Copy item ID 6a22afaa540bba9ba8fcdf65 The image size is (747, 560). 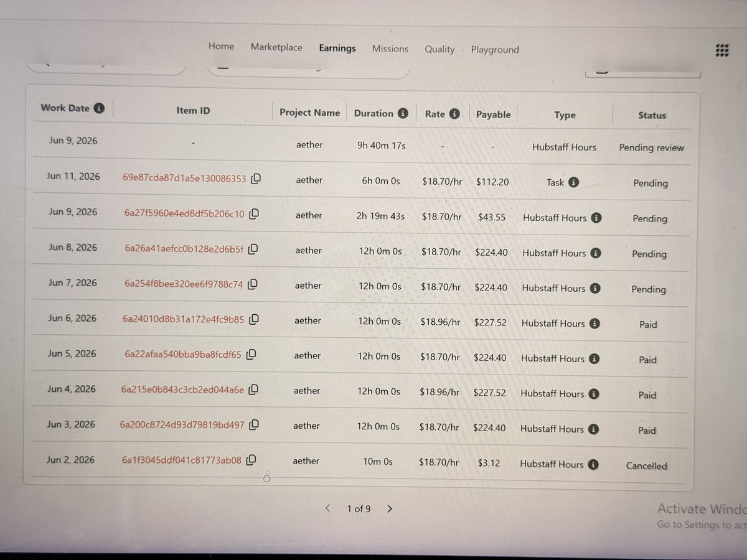click(251, 355)
